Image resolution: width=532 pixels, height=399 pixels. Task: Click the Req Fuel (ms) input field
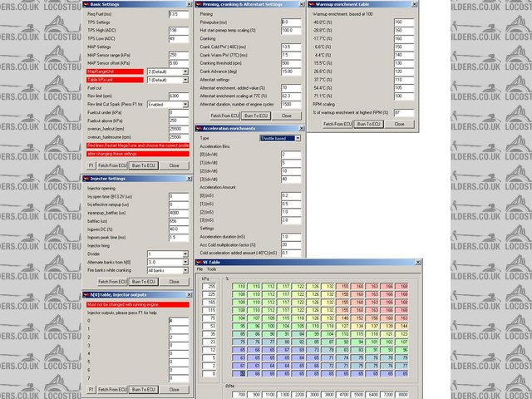click(179, 14)
